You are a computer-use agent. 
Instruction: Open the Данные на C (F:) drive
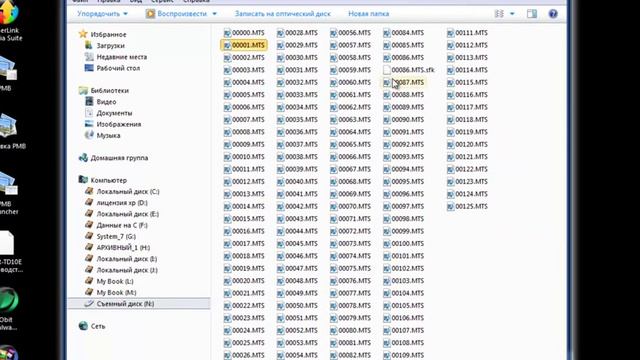pos(122,225)
